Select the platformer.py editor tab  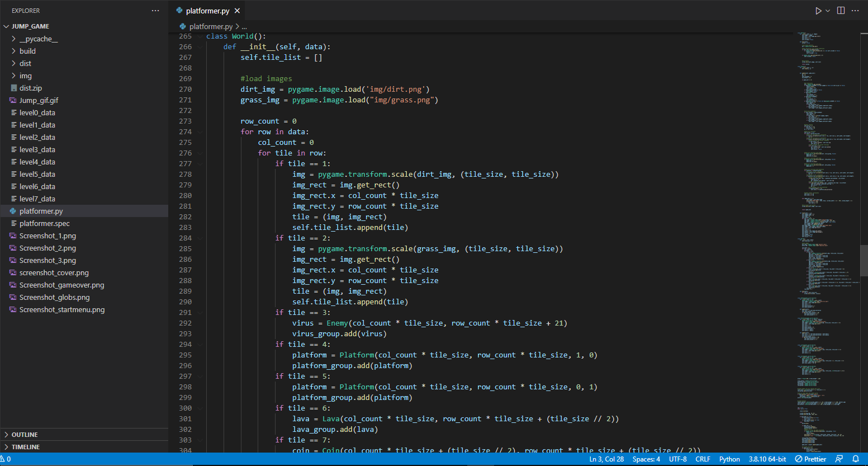(x=208, y=11)
